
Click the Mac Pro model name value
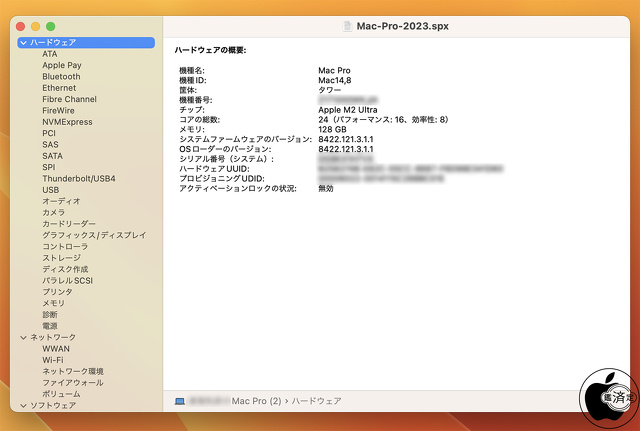(x=334, y=71)
